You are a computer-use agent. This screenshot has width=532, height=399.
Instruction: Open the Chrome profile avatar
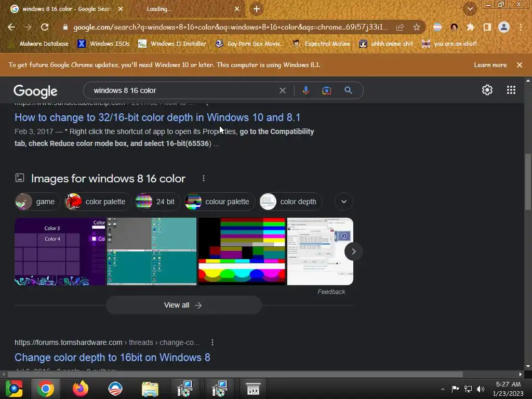tap(504, 27)
